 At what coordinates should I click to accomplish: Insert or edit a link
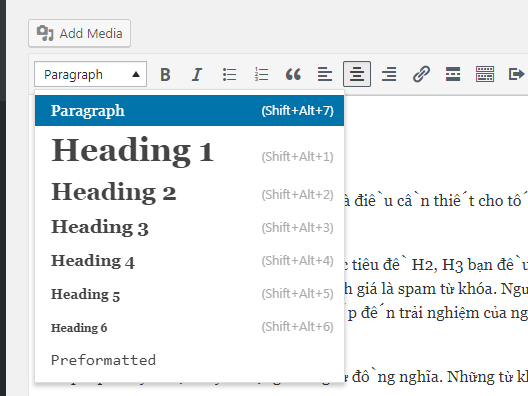(421, 74)
